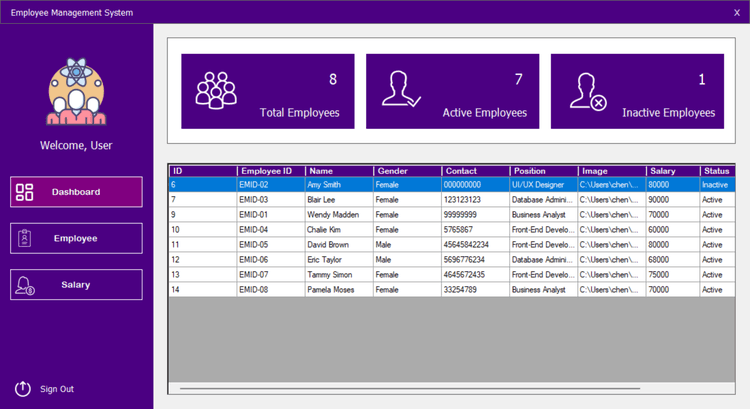750x409 pixels.
Task: Sort table by Name column header
Action: (x=339, y=171)
